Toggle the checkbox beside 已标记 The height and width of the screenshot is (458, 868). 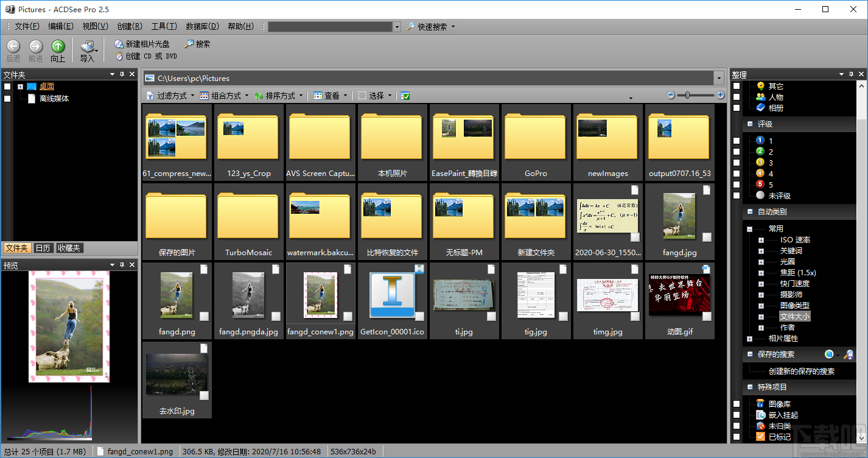click(737, 437)
